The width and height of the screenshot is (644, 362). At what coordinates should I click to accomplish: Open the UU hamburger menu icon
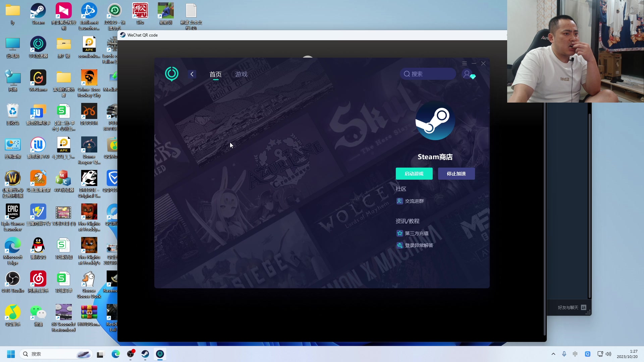coord(465,63)
